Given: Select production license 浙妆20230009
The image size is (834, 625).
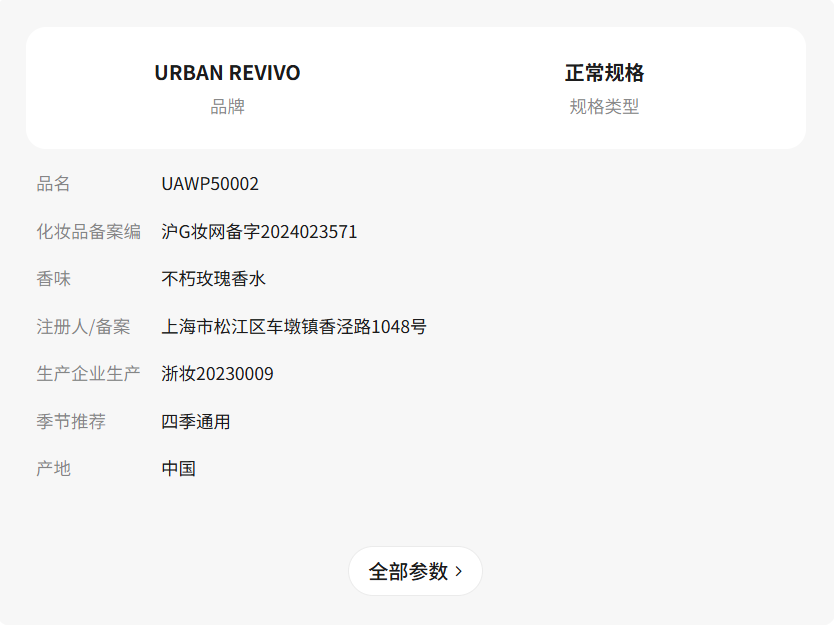Looking at the screenshot, I should click(x=218, y=374).
